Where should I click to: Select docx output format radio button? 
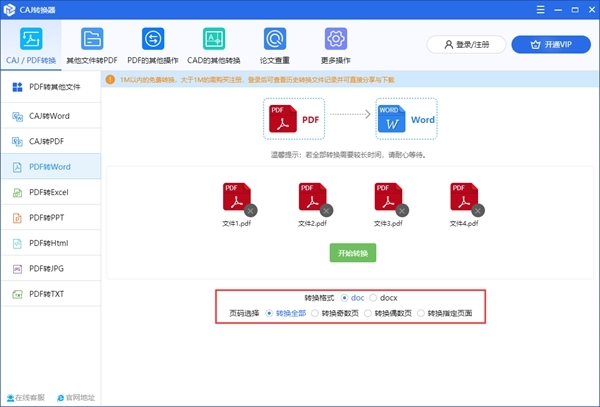[x=374, y=298]
